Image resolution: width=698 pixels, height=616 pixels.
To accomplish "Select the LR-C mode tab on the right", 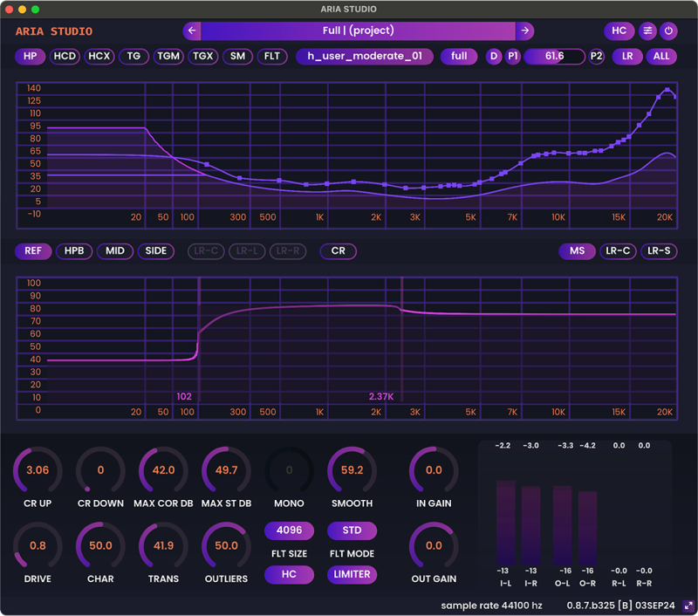I will coord(618,251).
